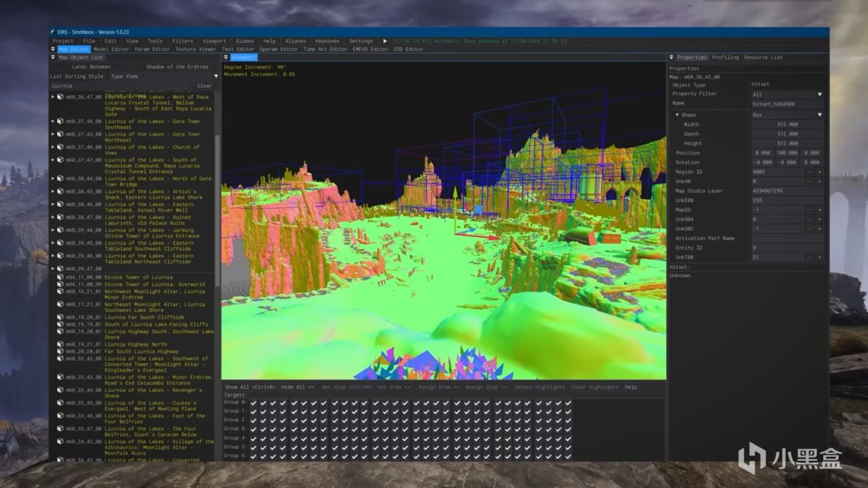Click the map cube icon for m60_38_47_00

(60, 218)
